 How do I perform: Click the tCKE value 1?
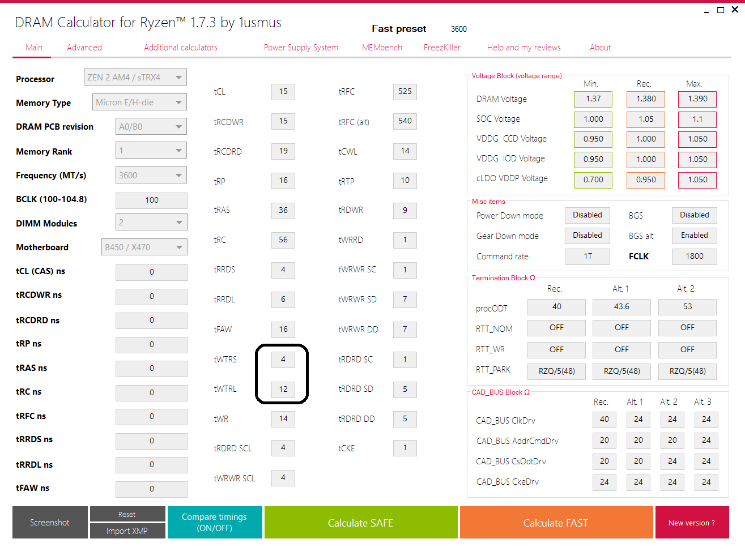[x=405, y=448]
